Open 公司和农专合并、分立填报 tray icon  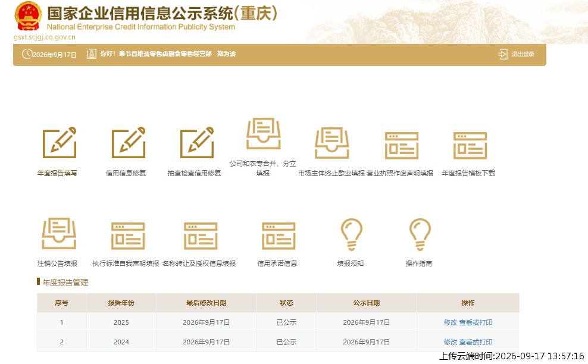pos(263,133)
